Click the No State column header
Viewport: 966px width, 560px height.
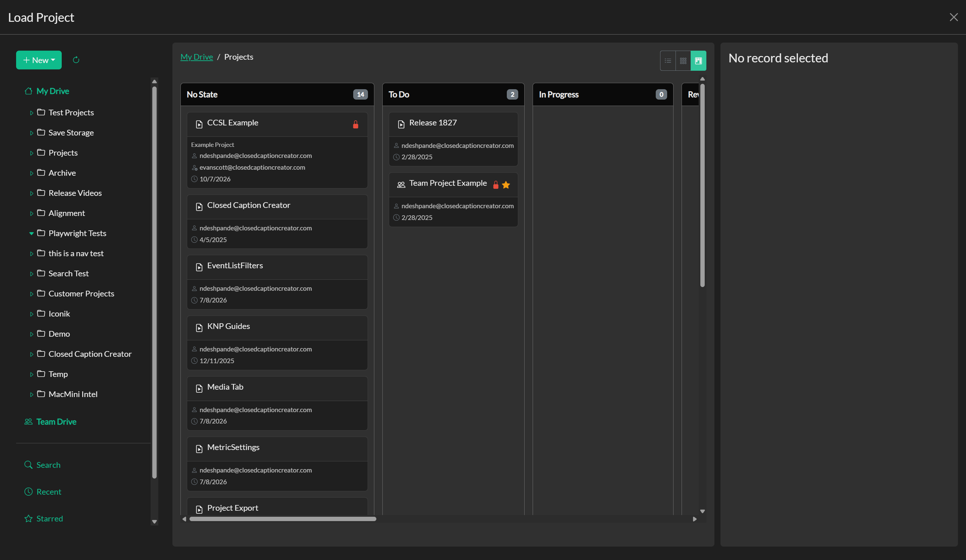[x=277, y=94]
